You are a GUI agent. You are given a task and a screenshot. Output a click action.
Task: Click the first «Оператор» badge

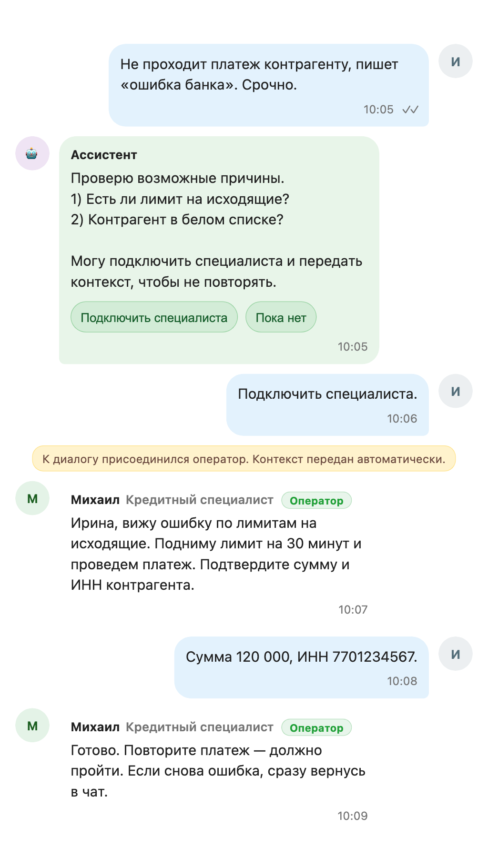(317, 501)
